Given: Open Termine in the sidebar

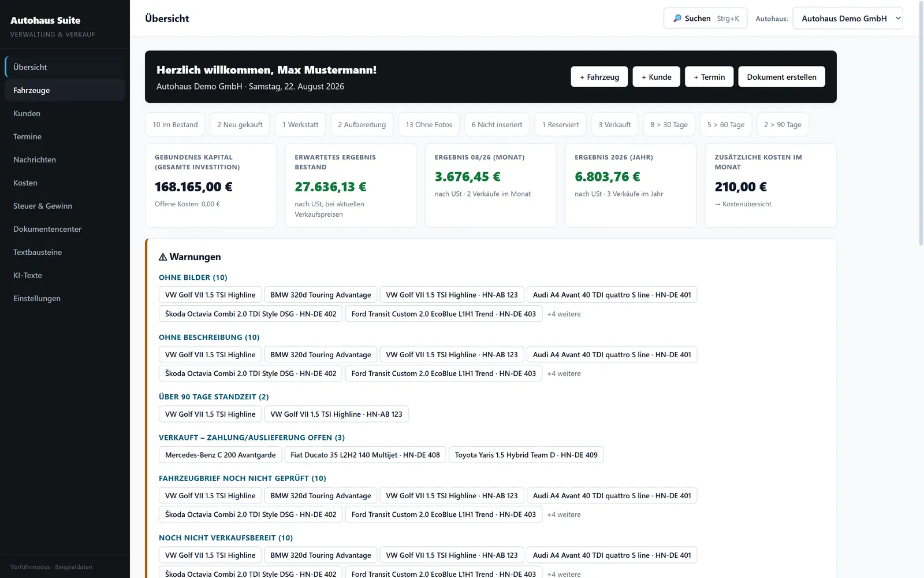Looking at the screenshot, I should [65, 136].
